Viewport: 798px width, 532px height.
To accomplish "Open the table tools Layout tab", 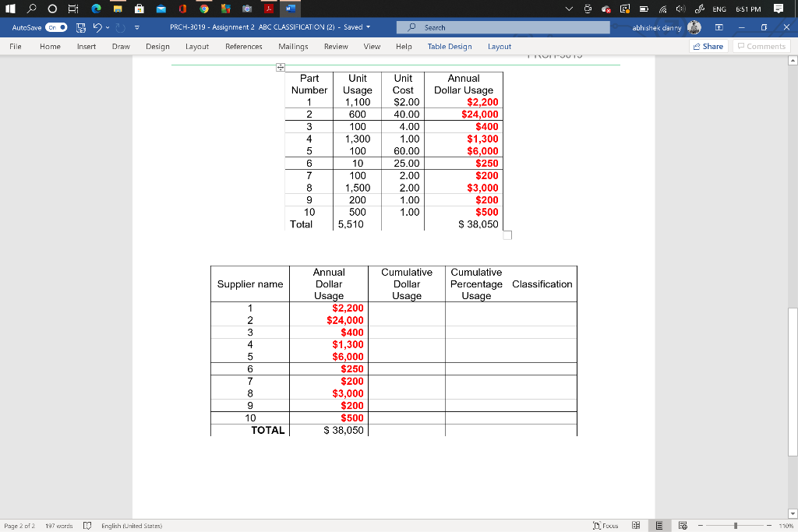I will [500, 46].
